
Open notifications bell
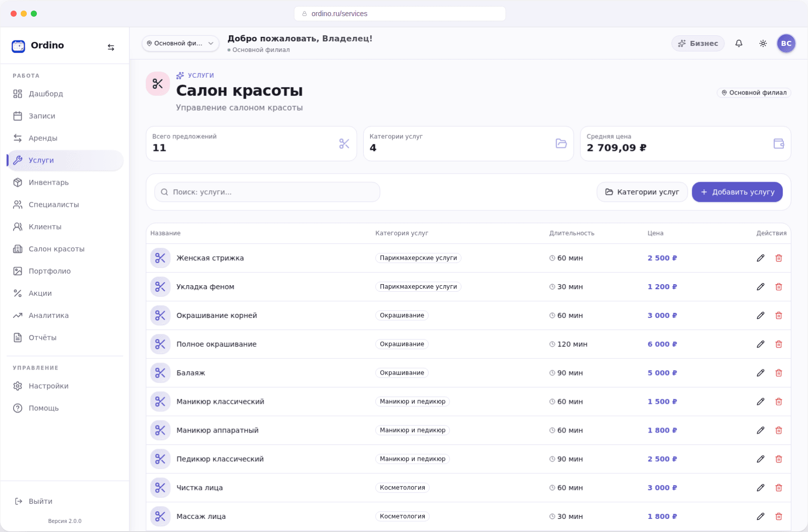tap(739, 43)
